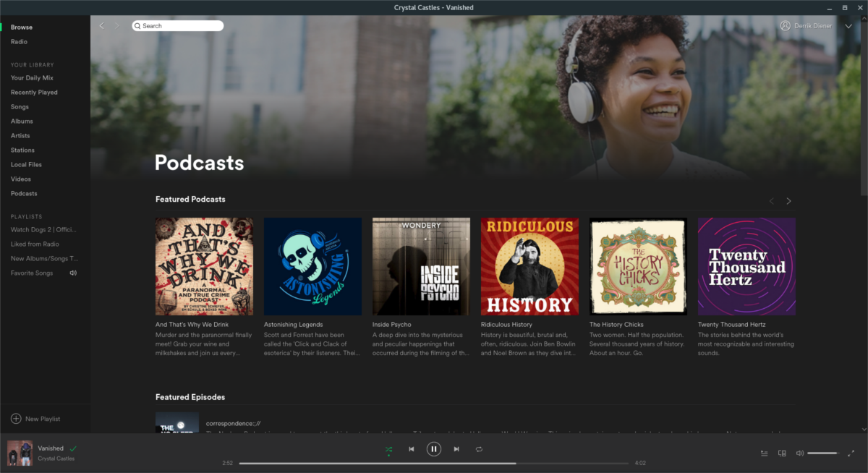Skip to next track
Screen dimensions: 868x473
pyautogui.click(x=456, y=449)
